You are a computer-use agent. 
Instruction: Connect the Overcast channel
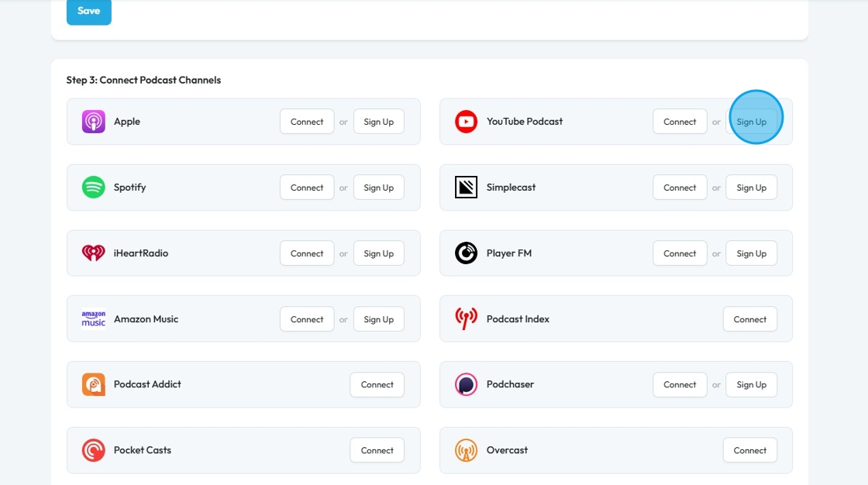click(x=749, y=450)
